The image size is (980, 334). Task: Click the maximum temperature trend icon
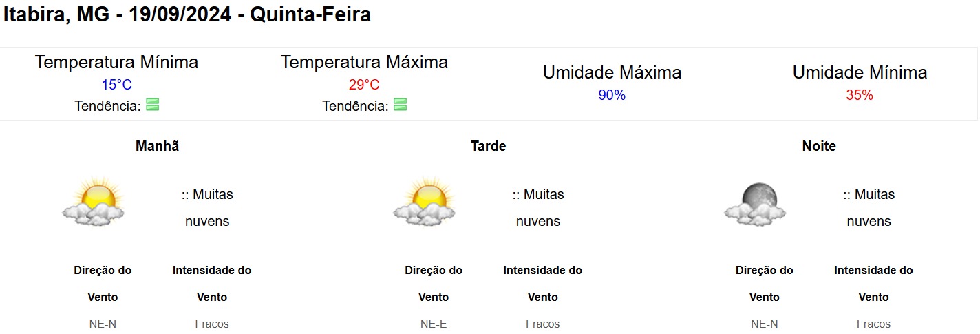tap(401, 105)
